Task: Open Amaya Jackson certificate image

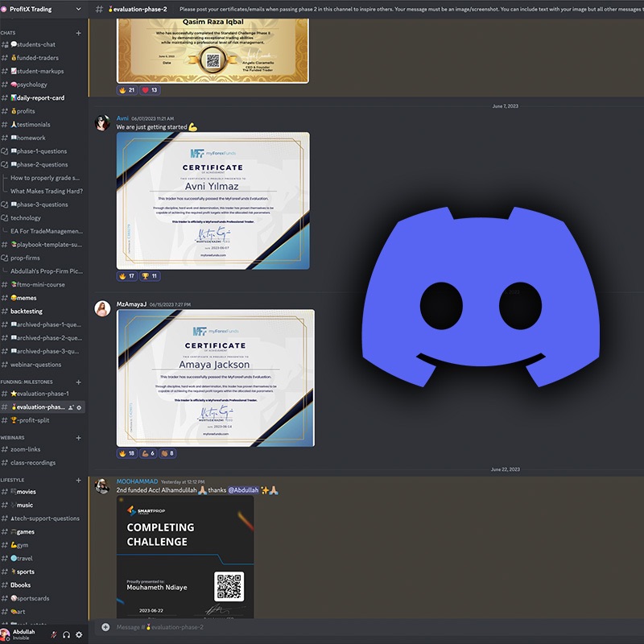Action: pyautogui.click(x=215, y=378)
